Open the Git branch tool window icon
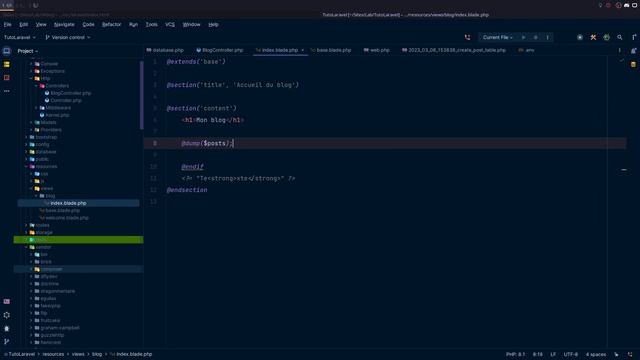Viewport: 640px width, 360px height. 7,342
